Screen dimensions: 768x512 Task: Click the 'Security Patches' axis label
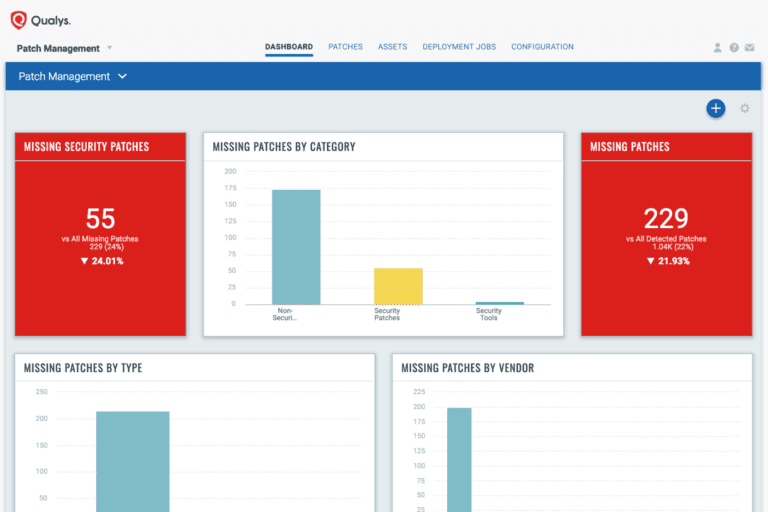(x=387, y=314)
